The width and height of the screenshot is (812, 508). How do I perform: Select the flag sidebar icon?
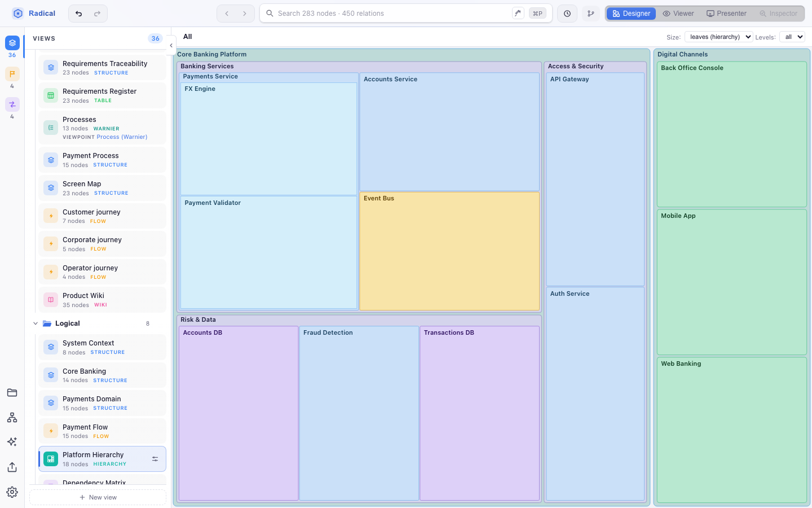point(12,74)
